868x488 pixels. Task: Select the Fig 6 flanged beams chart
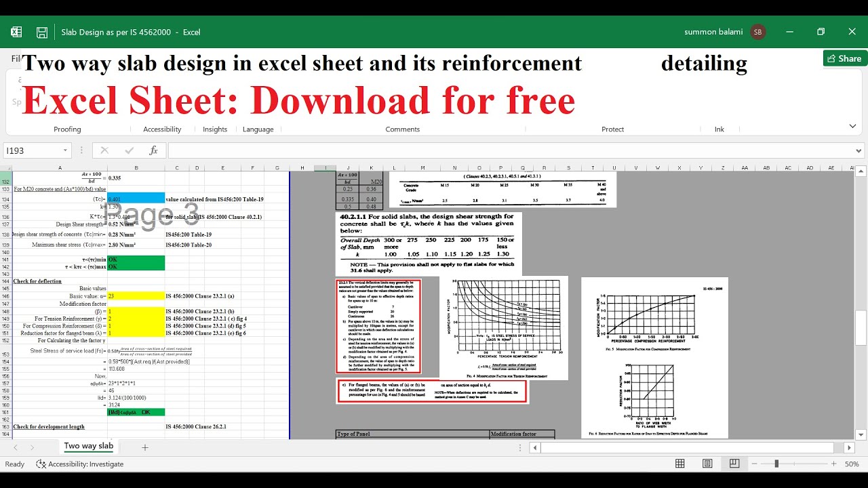click(x=650, y=399)
